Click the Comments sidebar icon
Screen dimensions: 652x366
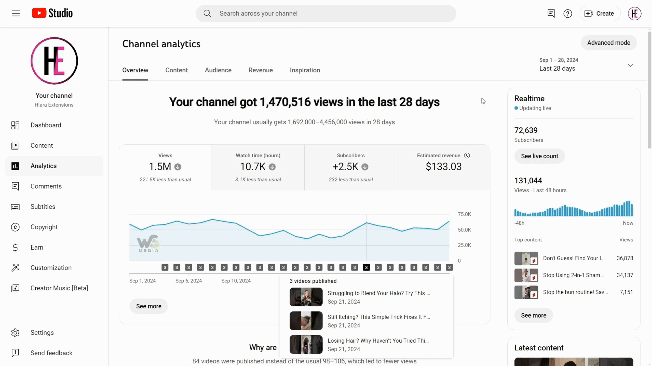[x=15, y=186]
